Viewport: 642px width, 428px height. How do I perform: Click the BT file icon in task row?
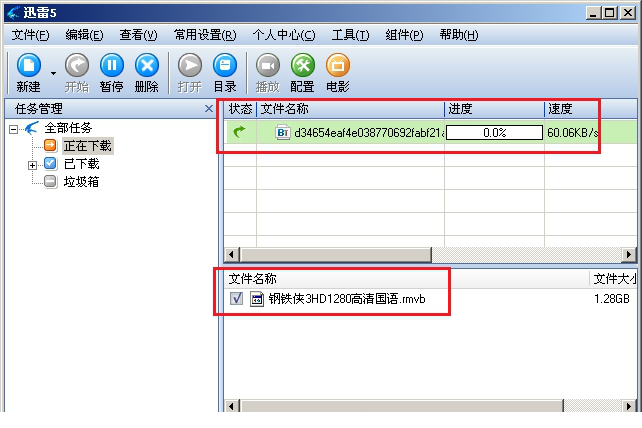(x=283, y=132)
